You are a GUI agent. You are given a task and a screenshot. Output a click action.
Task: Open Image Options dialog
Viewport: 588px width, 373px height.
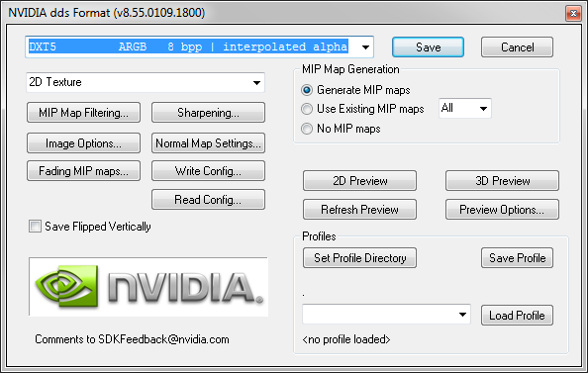pyautogui.click(x=83, y=143)
